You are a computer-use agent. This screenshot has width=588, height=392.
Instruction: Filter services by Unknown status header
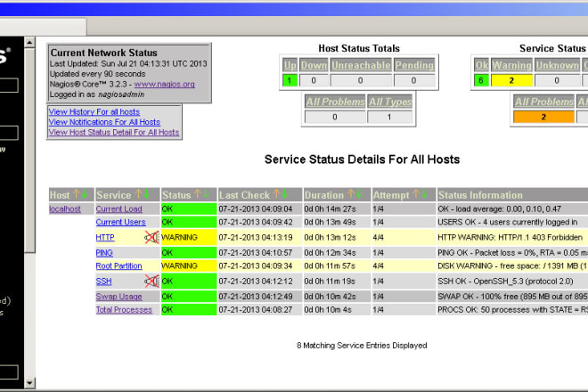(x=557, y=65)
